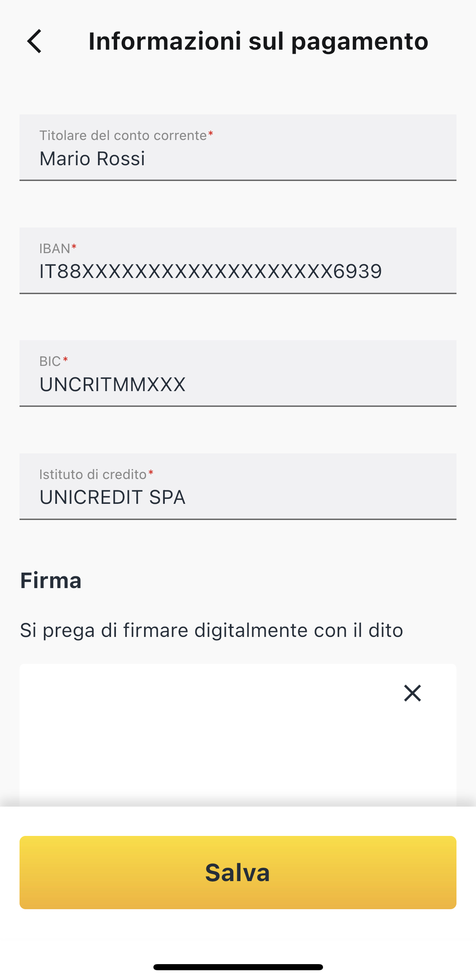Go back using the arrow icon
Viewport: 476px width, 980px height.
pyautogui.click(x=35, y=41)
